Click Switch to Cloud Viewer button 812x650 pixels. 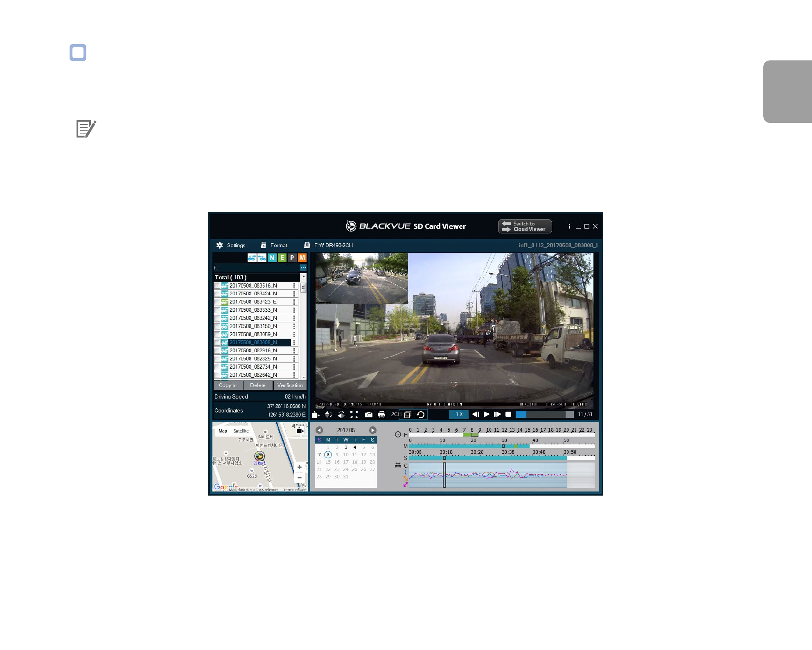coord(525,226)
